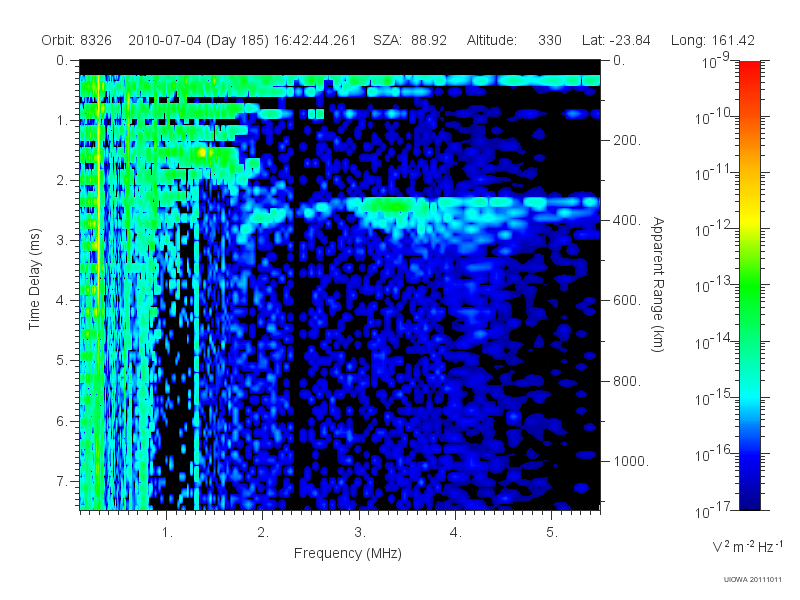Click the apparent range tick '800.'

click(x=627, y=381)
